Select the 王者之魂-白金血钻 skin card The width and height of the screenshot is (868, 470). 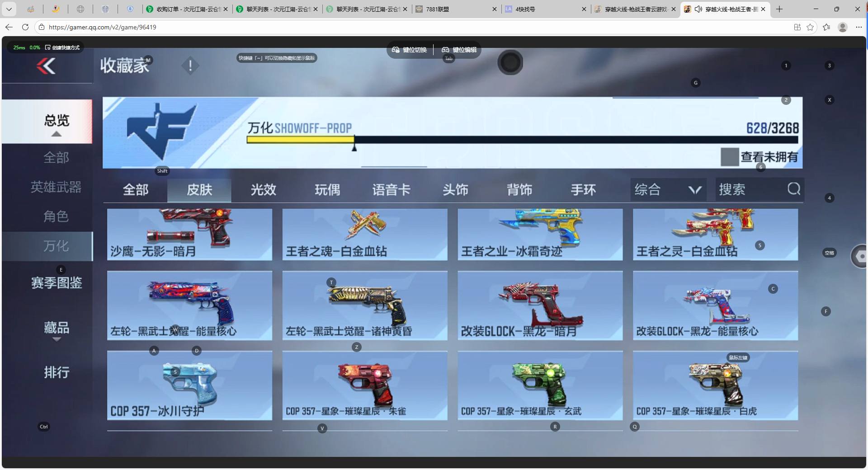(x=365, y=234)
